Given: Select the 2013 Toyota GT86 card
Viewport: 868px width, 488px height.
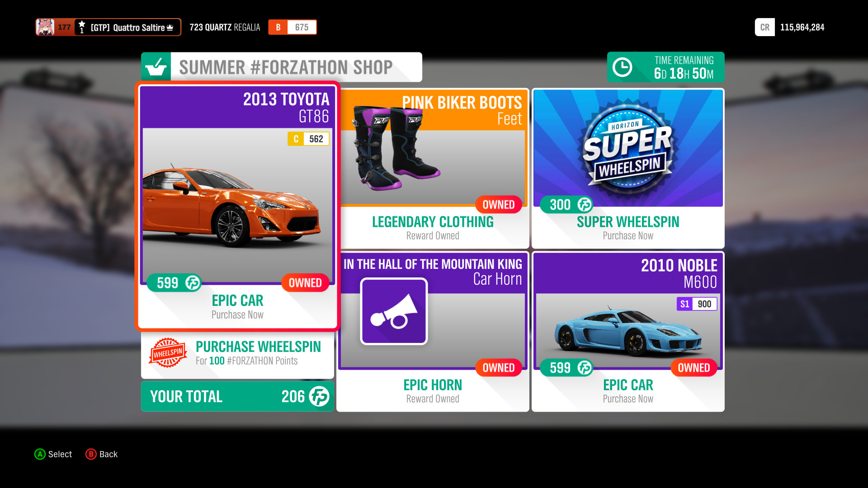Looking at the screenshot, I should 237,206.
